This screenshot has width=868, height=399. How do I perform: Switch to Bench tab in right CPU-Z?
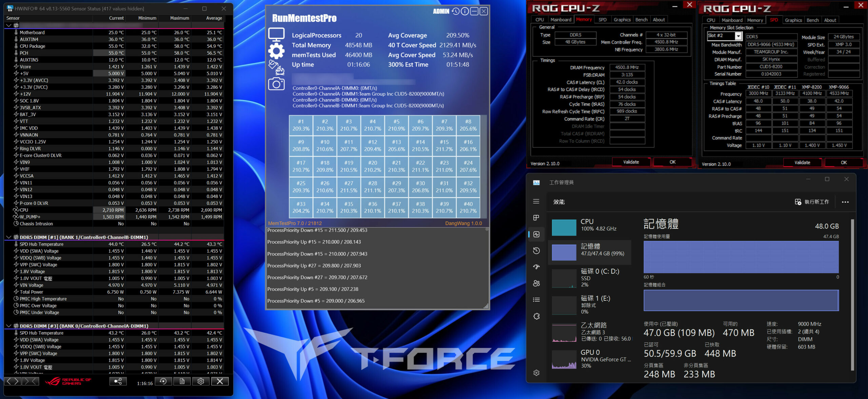coord(813,20)
